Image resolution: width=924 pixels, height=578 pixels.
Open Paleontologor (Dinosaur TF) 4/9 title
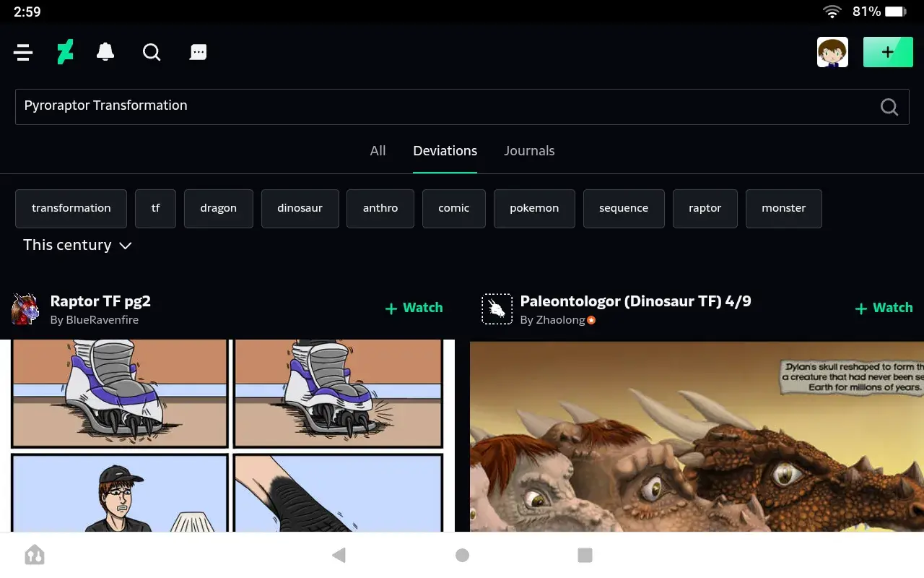pos(635,301)
